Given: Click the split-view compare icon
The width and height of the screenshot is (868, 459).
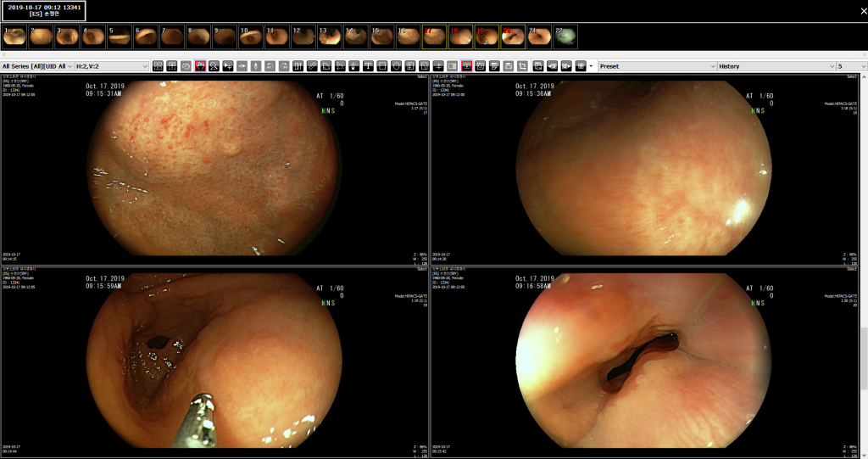Looking at the screenshot, I should pyautogui.click(x=453, y=66).
